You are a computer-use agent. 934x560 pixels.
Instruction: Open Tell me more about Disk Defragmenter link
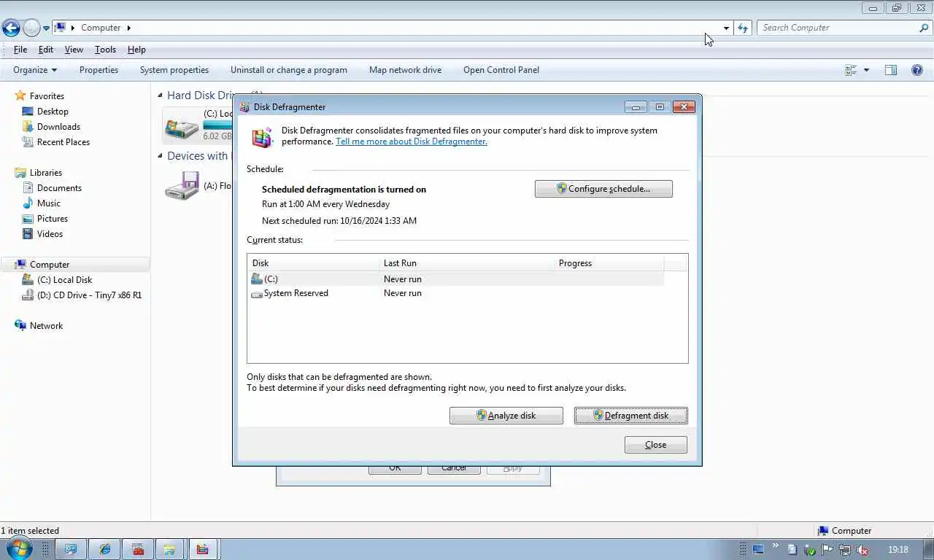[x=411, y=141]
